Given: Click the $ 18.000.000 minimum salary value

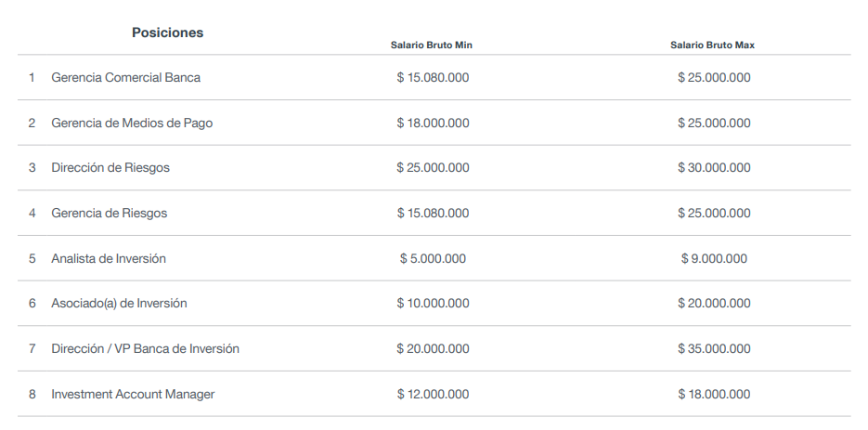Looking at the screenshot, I should pos(433,123).
